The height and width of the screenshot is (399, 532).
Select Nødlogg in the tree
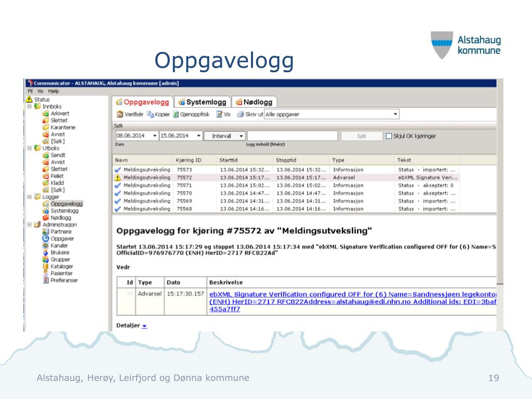coord(57,218)
